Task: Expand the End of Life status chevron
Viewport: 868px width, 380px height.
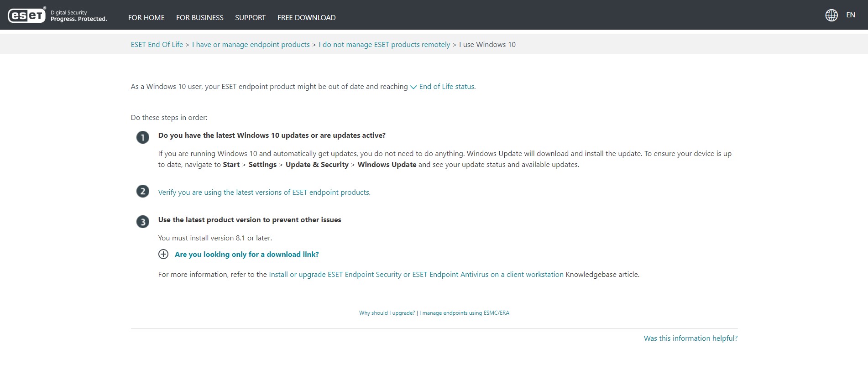Action: point(413,87)
